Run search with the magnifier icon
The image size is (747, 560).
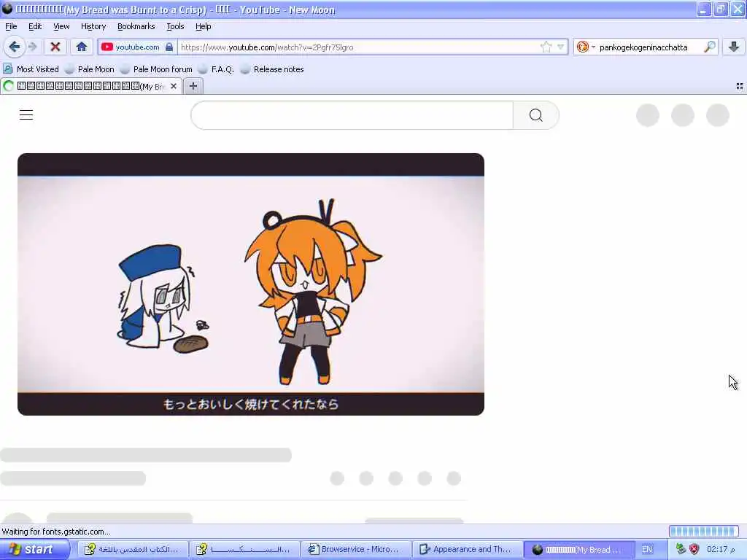(710, 47)
